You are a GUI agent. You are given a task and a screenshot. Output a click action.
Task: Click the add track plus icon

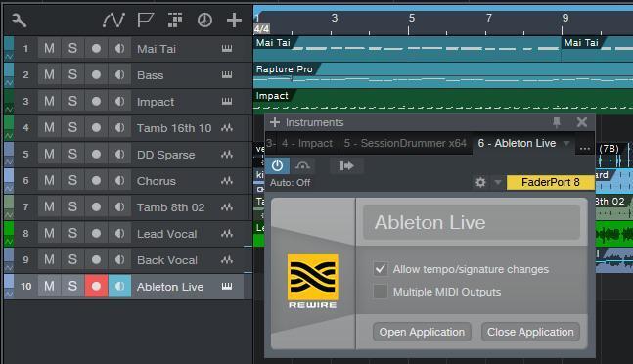point(234,20)
